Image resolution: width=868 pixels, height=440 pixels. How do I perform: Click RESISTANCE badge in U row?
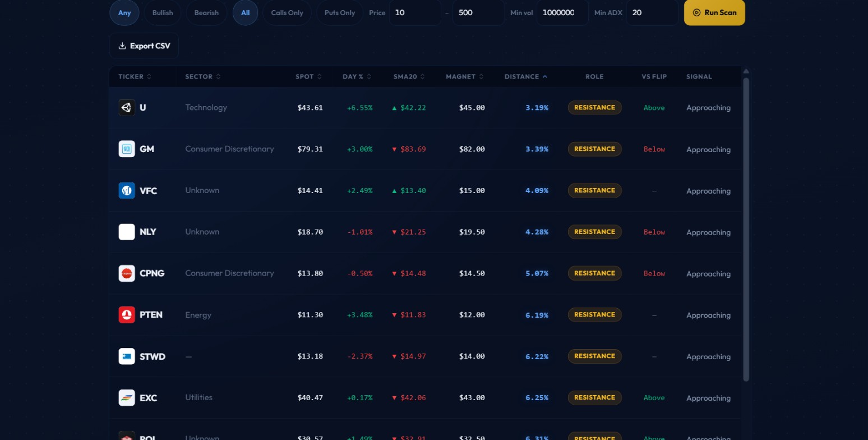click(594, 107)
